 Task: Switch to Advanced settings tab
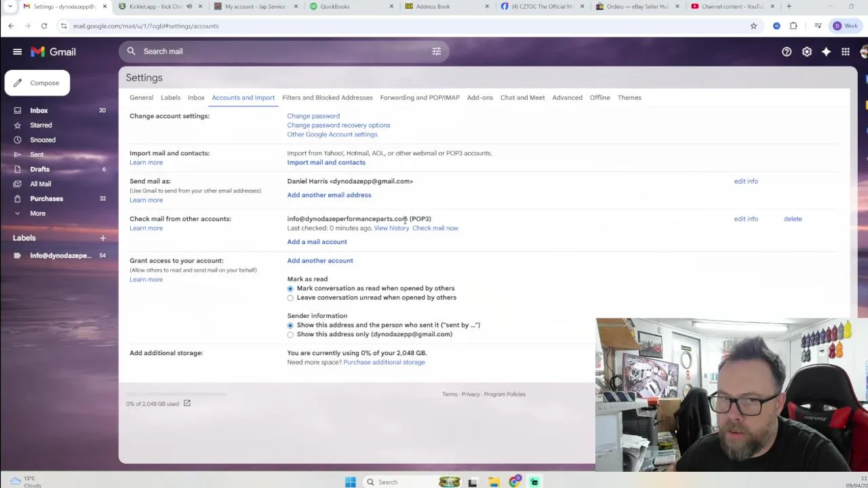coord(567,98)
